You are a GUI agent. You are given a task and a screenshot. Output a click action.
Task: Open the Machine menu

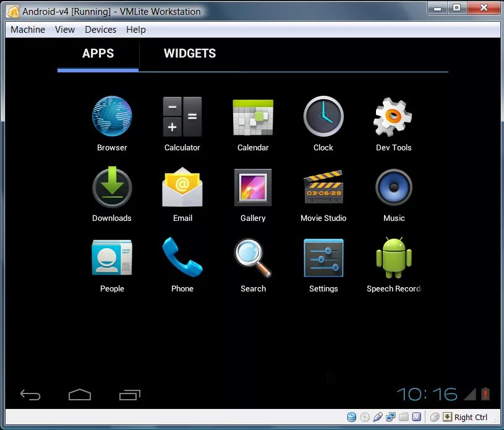pos(28,30)
